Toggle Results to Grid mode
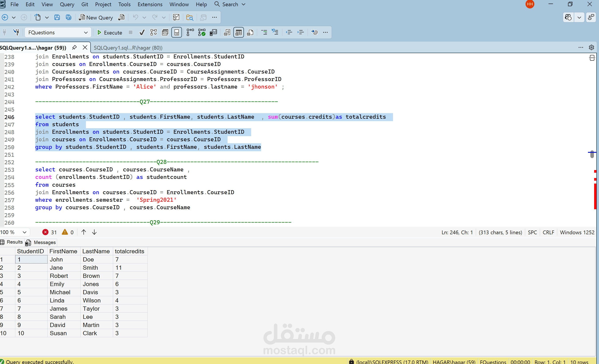 (238, 32)
